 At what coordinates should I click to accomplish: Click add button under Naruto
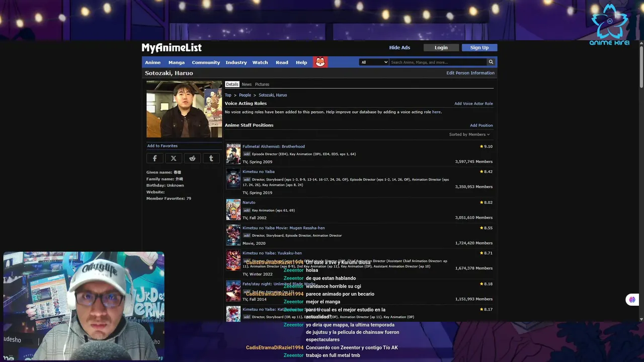(247, 211)
